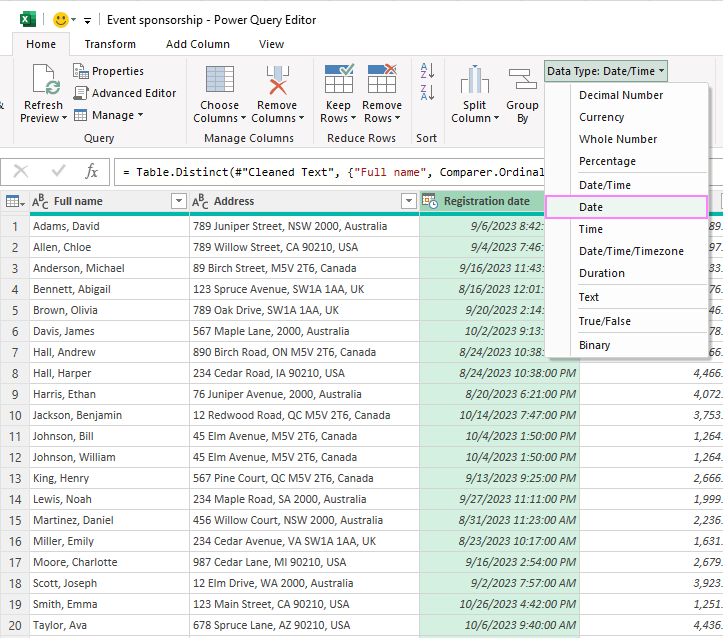Screen dimensions: 723x638
Task: Sort descending Z to A
Action: (427, 92)
